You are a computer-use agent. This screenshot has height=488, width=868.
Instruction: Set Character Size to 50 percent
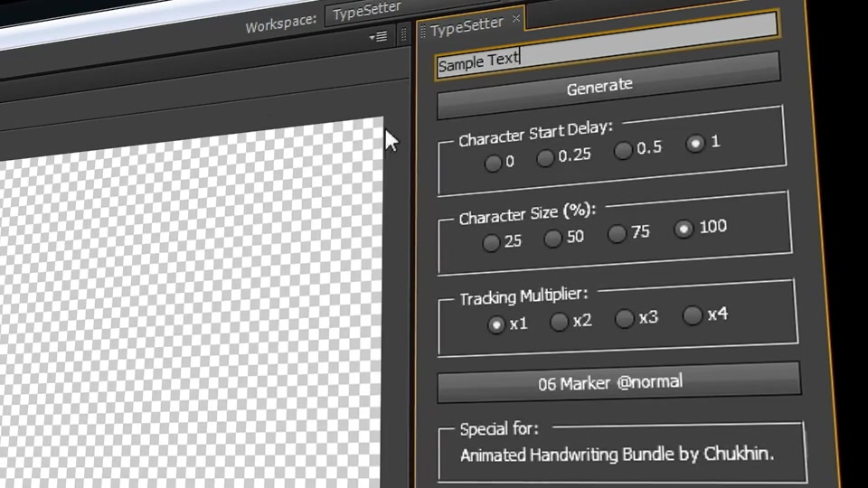click(x=552, y=239)
